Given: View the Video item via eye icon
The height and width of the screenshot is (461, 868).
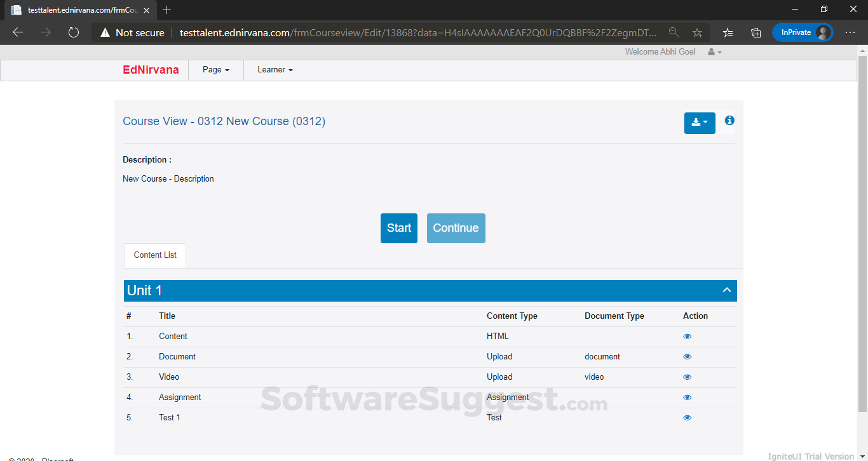Looking at the screenshot, I should 687,377.
